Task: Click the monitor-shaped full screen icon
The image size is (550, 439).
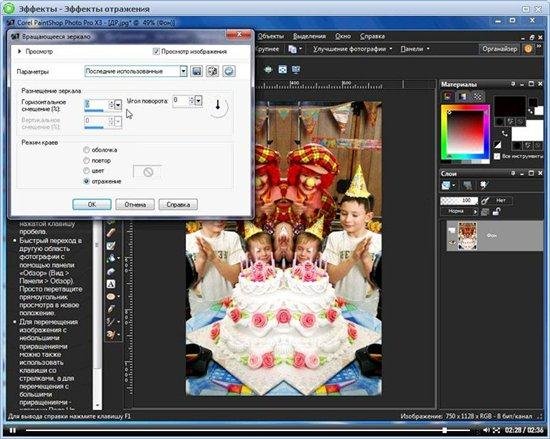Action: 296,69
